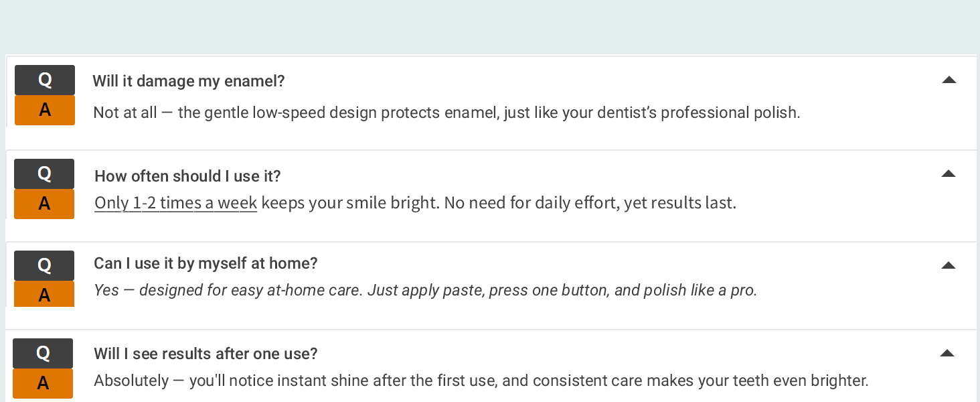Click the orange A icon under the enamel question
This screenshot has width=980, height=402.
coord(44,110)
